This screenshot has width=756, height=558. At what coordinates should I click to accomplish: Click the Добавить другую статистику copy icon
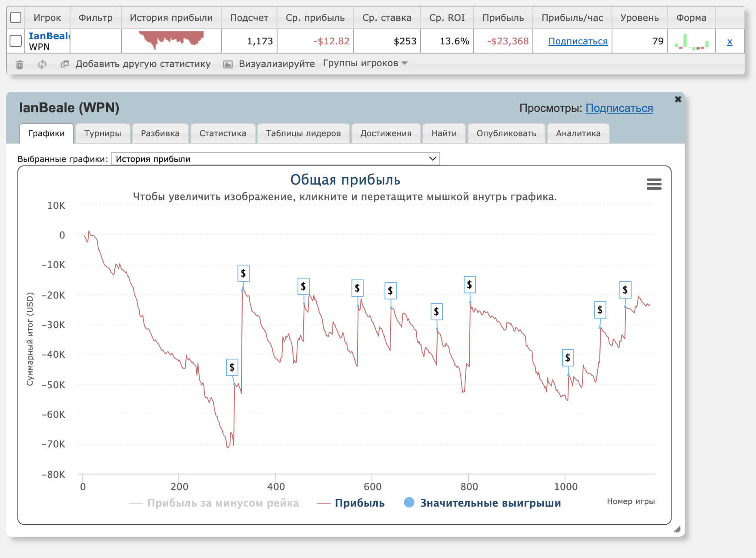(x=65, y=64)
